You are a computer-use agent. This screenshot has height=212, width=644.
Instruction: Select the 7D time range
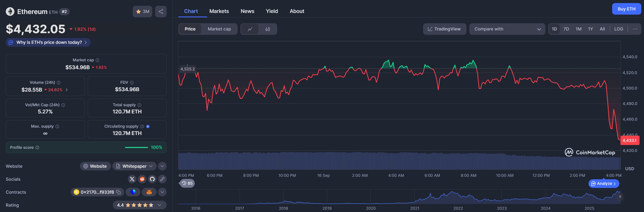pos(566,29)
